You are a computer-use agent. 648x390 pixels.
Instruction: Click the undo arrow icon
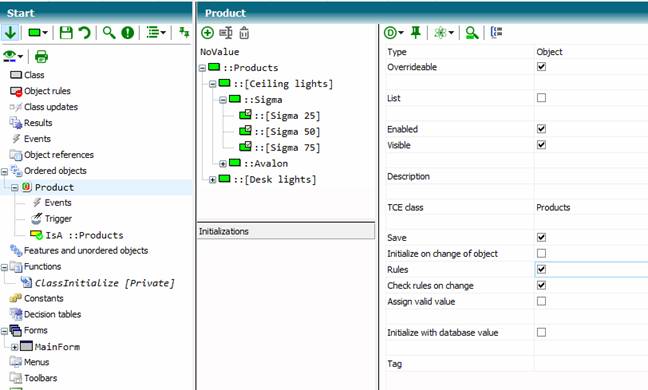(84, 32)
